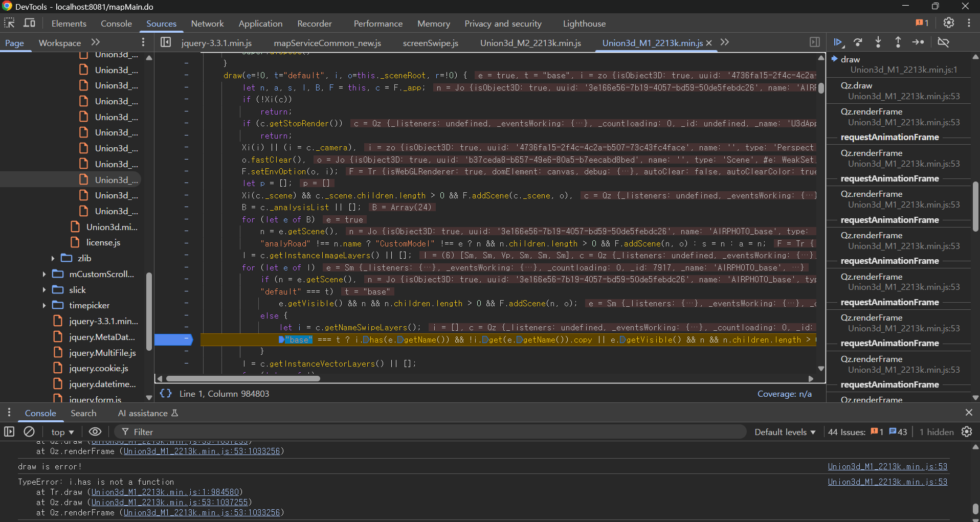Switch to the Workspace navigator tab
Viewport: 980px width, 522px height.
[60, 43]
